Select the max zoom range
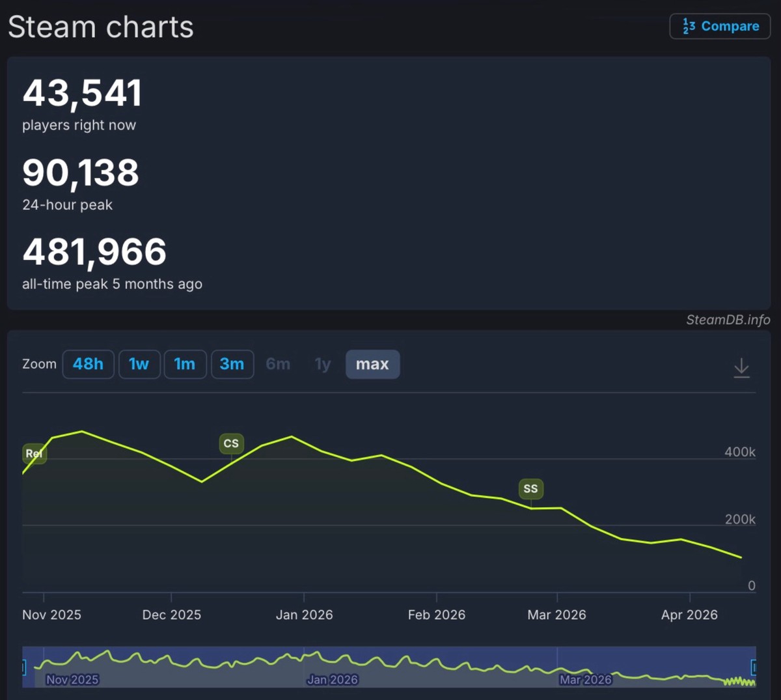The width and height of the screenshot is (781, 700). [x=372, y=364]
